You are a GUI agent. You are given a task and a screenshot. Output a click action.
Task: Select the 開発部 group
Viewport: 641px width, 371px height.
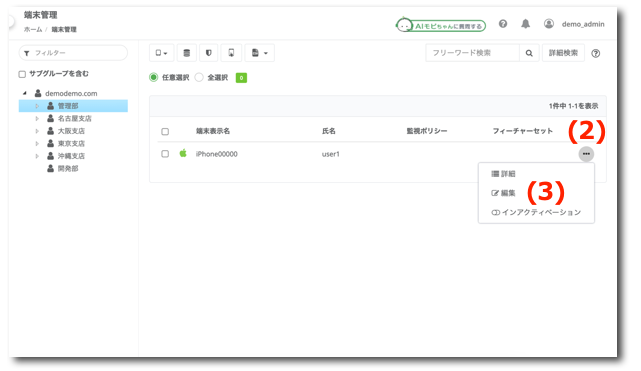(x=68, y=168)
